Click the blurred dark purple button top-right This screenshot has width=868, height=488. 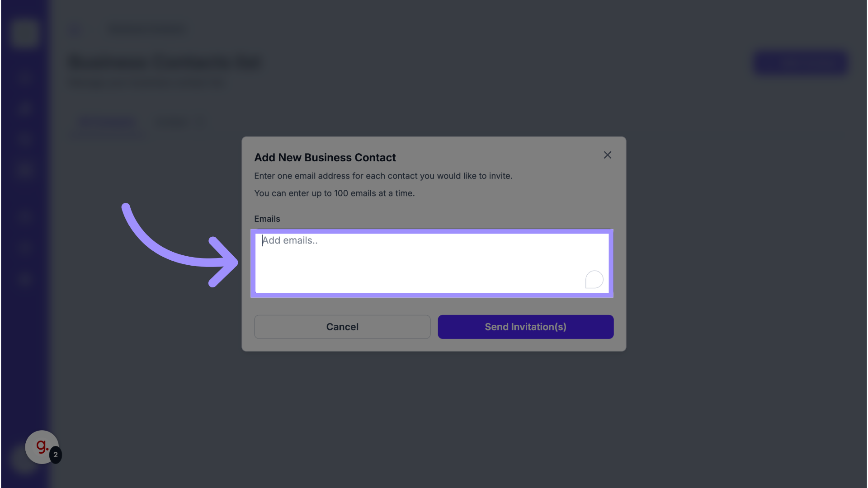[x=800, y=63]
